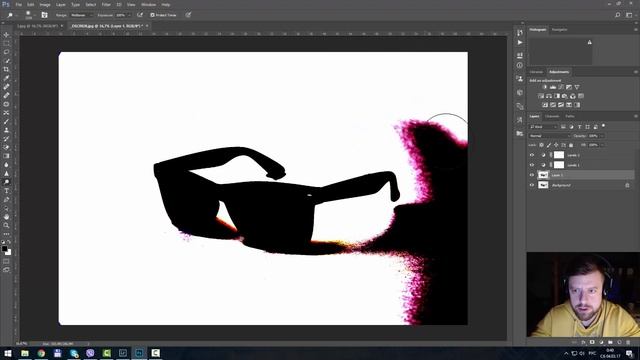
Task: Enable airbrush mode in options bar
Action: 140,15
